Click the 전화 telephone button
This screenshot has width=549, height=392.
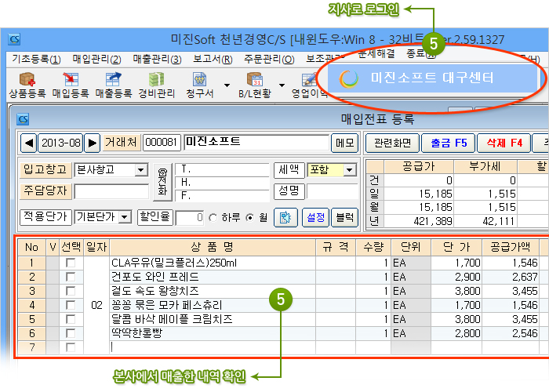(x=162, y=182)
